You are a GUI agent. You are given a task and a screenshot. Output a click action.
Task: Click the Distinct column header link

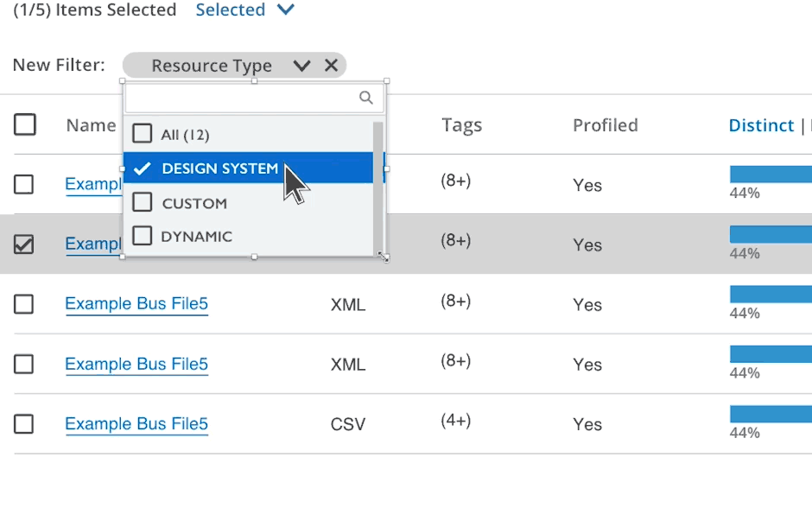pyautogui.click(x=761, y=124)
